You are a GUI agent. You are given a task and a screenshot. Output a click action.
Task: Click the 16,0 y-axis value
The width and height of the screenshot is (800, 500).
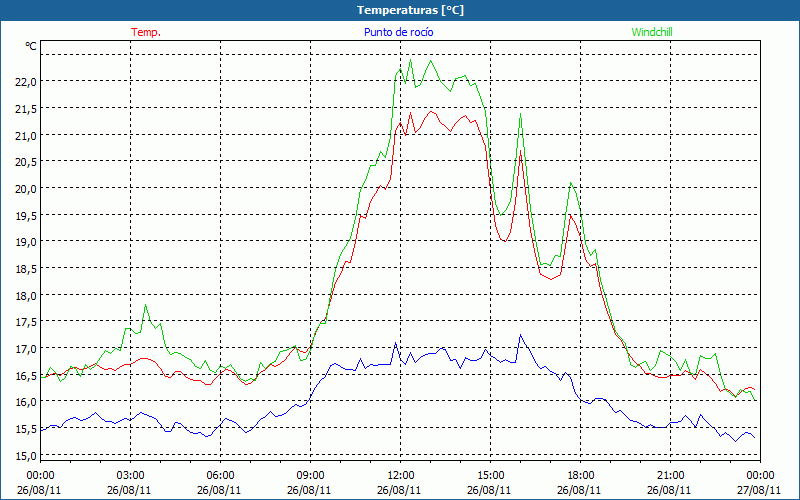(25, 402)
